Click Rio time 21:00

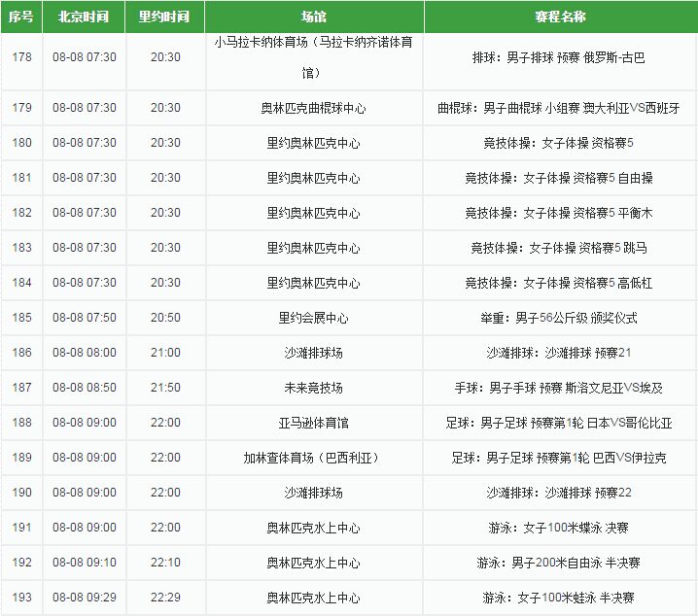(165, 353)
